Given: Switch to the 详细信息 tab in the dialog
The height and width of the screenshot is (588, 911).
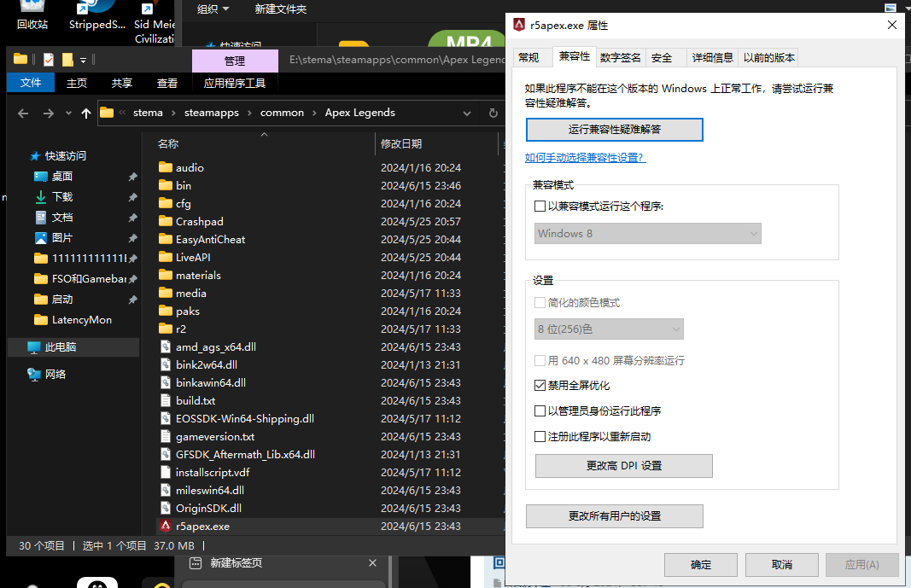Looking at the screenshot, I should [712, 57].
